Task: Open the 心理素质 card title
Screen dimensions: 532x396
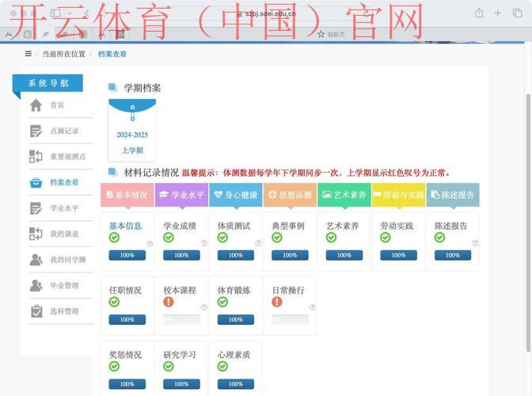Action: 234,355
